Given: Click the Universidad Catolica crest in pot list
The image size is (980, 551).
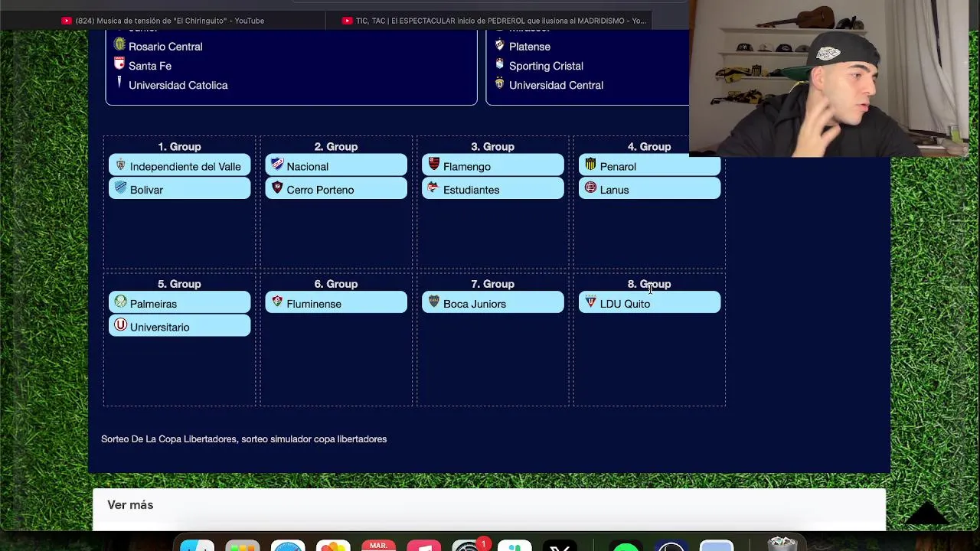Looking at the screenshot, I should pyautogui.click(x=119, y=83).
